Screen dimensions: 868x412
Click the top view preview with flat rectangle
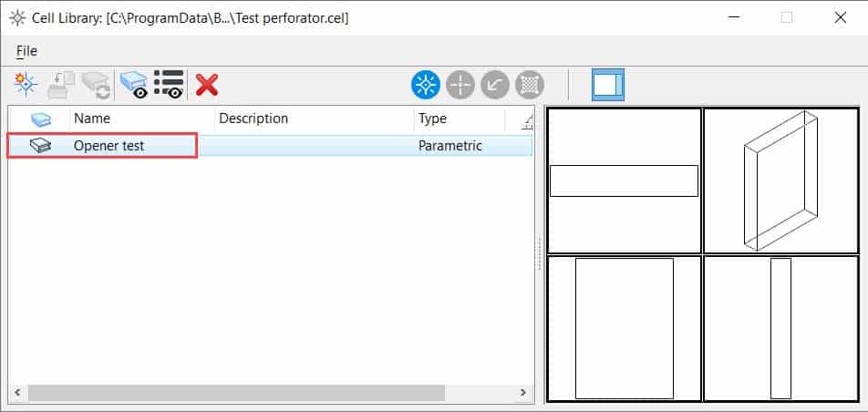pyautogui.click(x=624, y=180)
